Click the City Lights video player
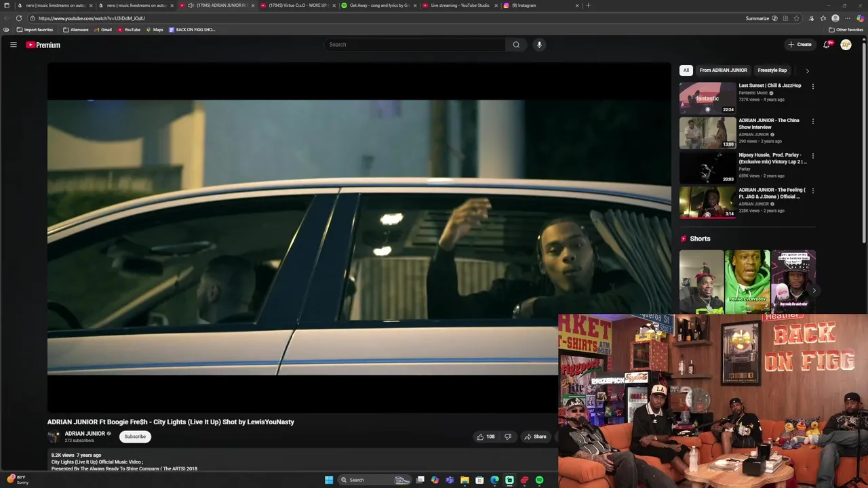This screenshot has width=868, height=488. pyautogui.click(x=359, y=237)
